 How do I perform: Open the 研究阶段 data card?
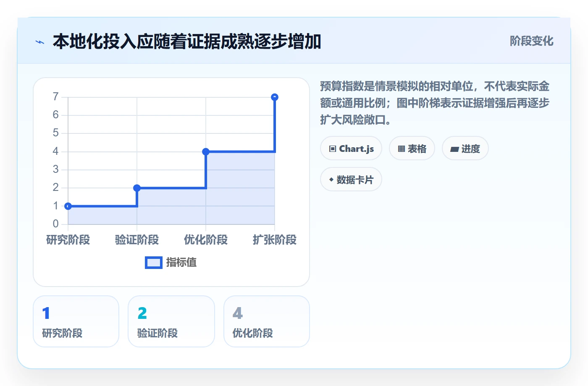tap(76, 321)
